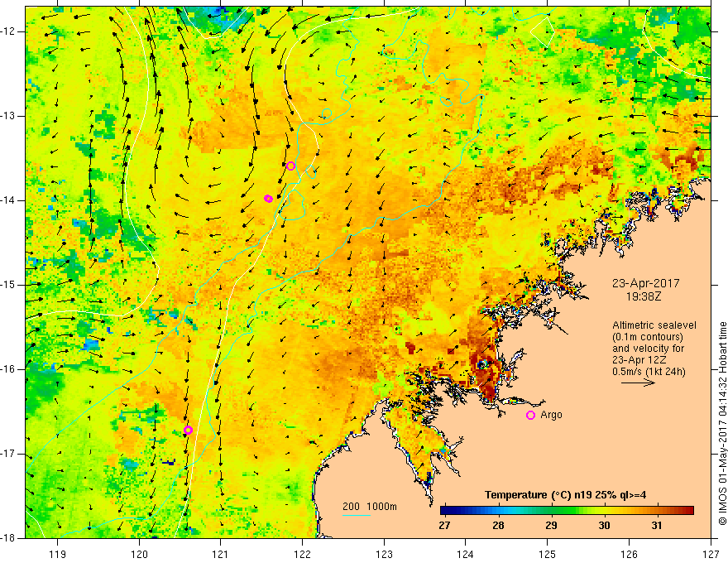Screen dimensions: 728x563
Task: Click the color bar tick label '29'
Action: click(x=551, y=526)
